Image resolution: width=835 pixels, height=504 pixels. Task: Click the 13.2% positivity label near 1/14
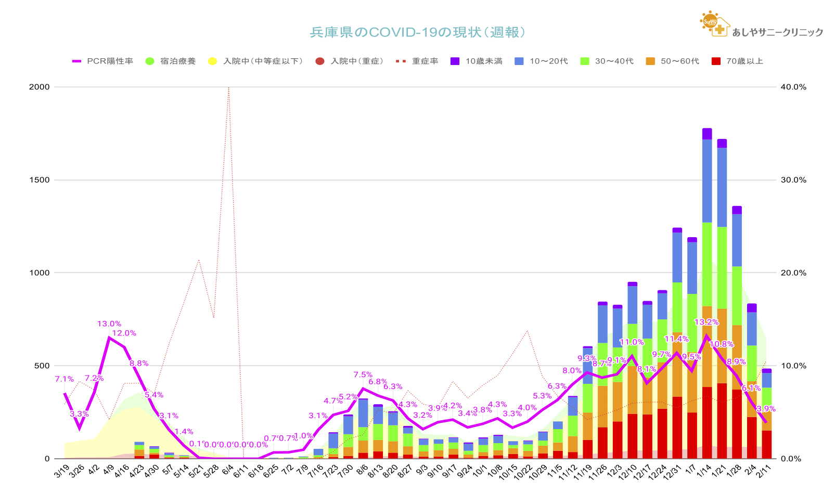click(x=706, y=322)
